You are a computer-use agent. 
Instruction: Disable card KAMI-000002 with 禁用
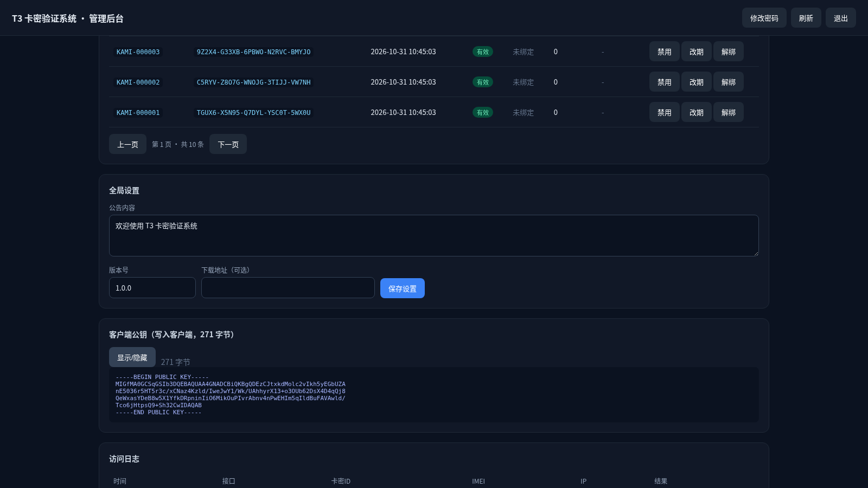(664, 82)
